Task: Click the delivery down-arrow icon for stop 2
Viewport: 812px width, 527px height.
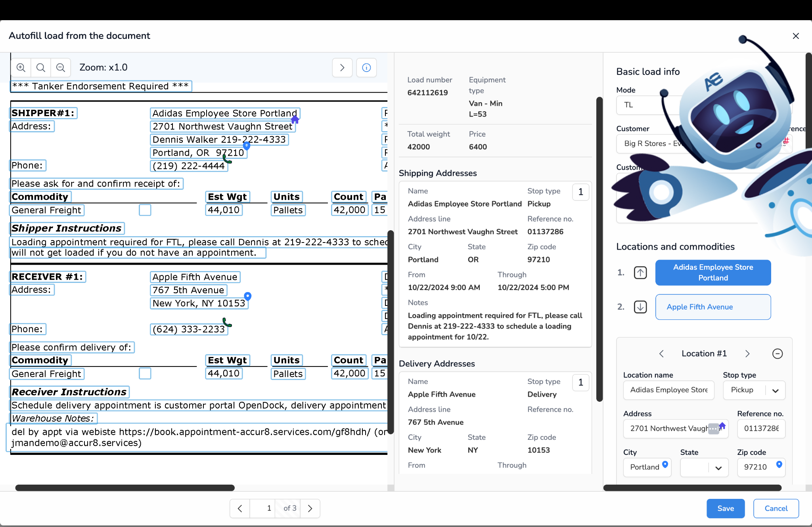Action: point(640,307)
